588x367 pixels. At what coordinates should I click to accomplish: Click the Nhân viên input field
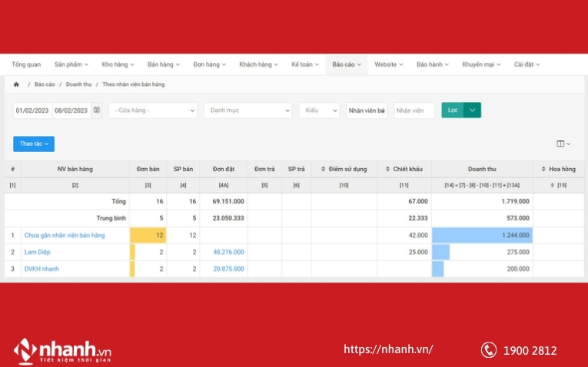coord(414,111)
